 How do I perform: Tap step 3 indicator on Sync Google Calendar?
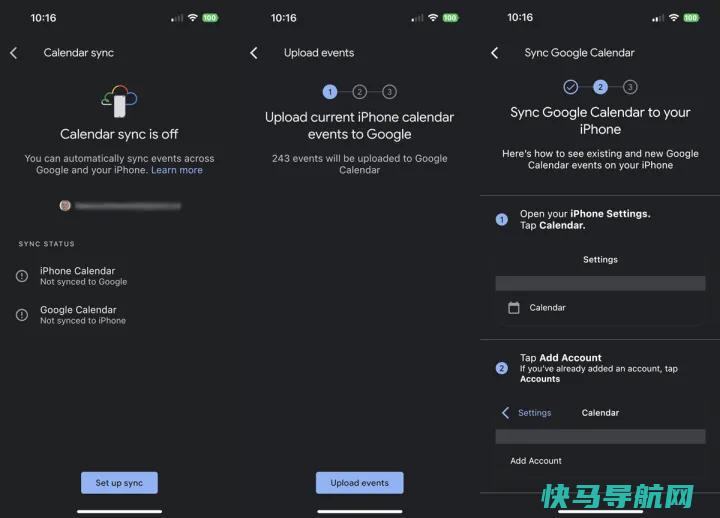[630, 87]
